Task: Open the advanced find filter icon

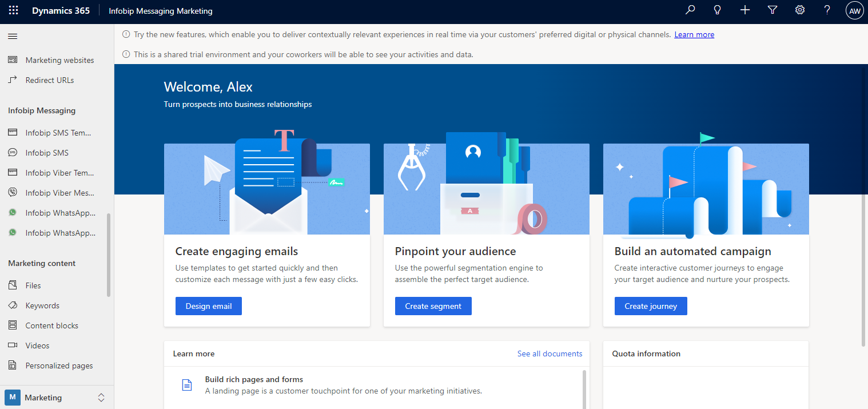Action: tap(773, 10)
